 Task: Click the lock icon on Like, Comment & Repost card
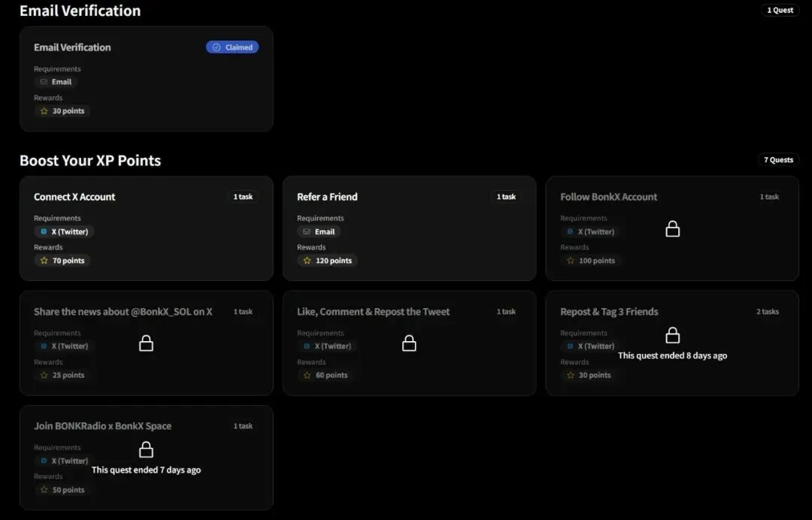tap(409, 343)
